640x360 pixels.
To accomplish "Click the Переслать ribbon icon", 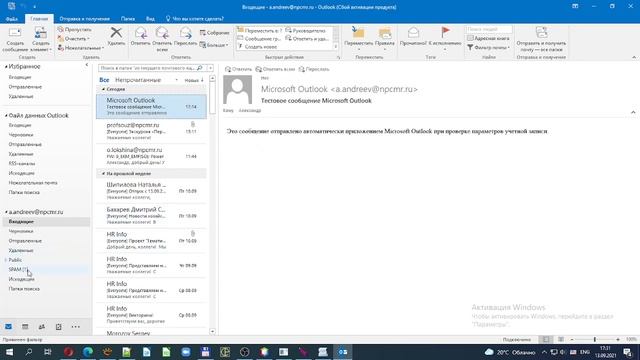I will coord(185,32).
